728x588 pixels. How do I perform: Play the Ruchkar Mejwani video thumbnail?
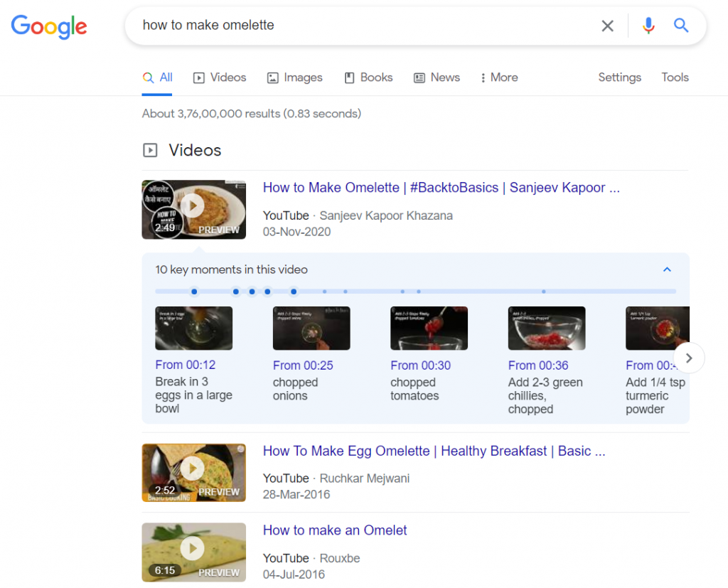click(193, 473)
